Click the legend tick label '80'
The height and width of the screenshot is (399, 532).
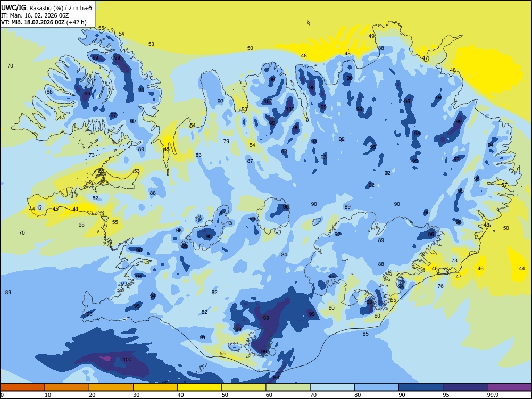pos(358,395)
